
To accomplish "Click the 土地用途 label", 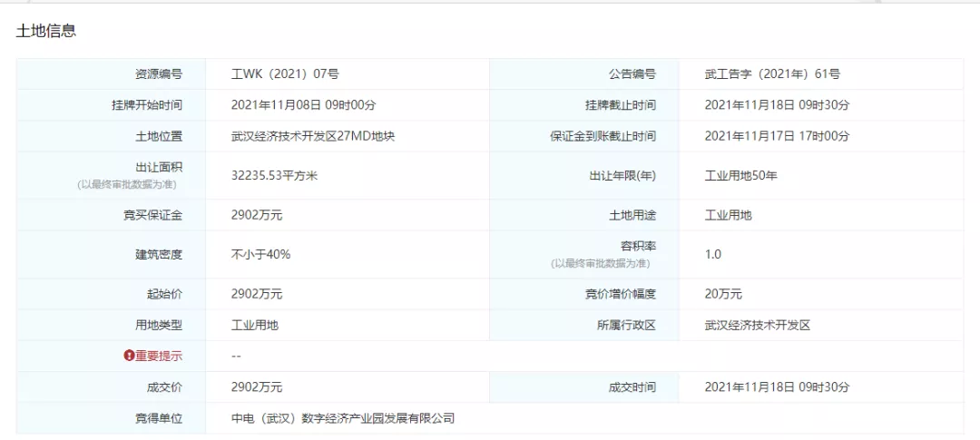I will tap(632, 216).
